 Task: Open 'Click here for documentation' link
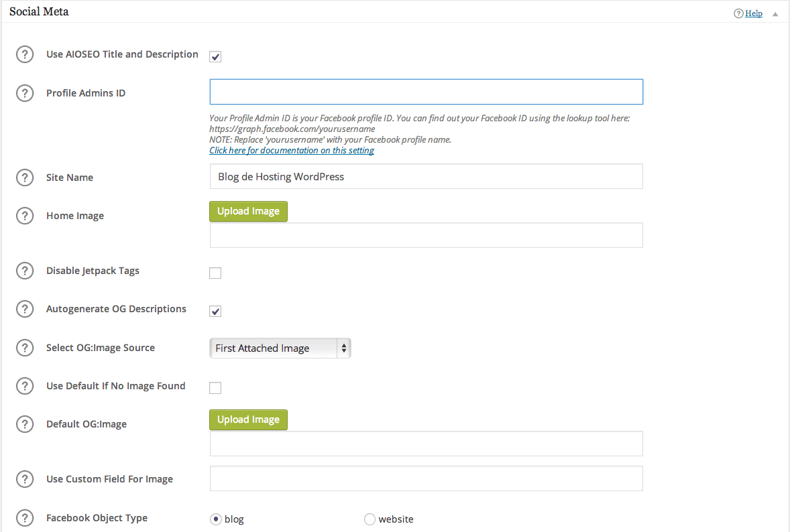(292, 151)
